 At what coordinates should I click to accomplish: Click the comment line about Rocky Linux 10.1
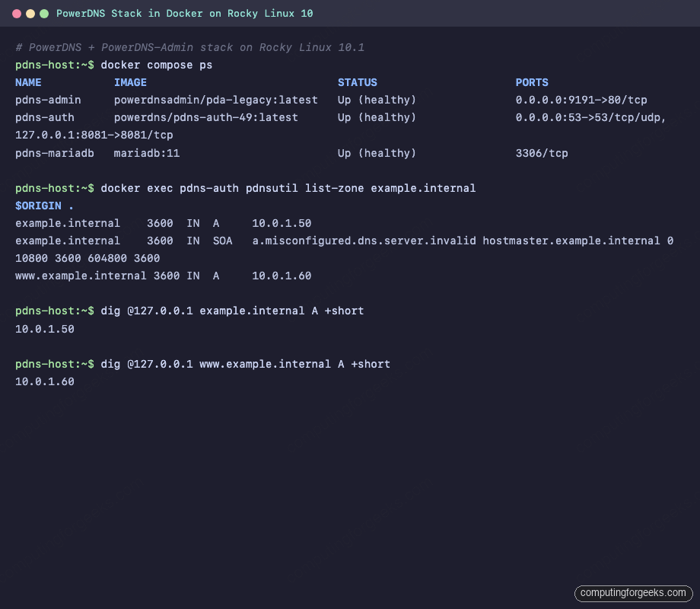[189, 47]
